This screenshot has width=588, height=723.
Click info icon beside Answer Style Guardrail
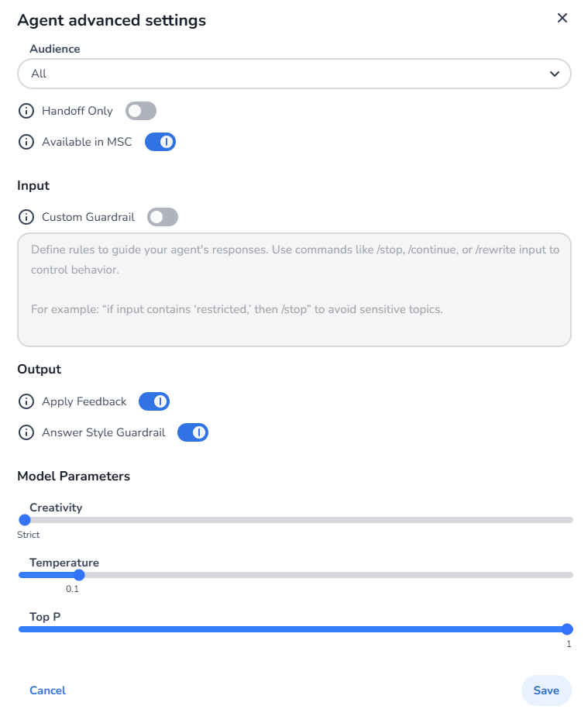coord(26,432)
